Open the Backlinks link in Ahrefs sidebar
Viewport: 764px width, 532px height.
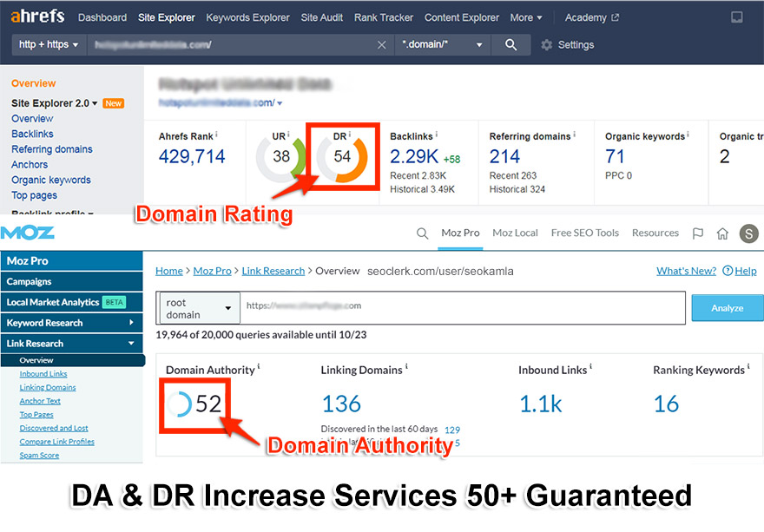(33, 134)
